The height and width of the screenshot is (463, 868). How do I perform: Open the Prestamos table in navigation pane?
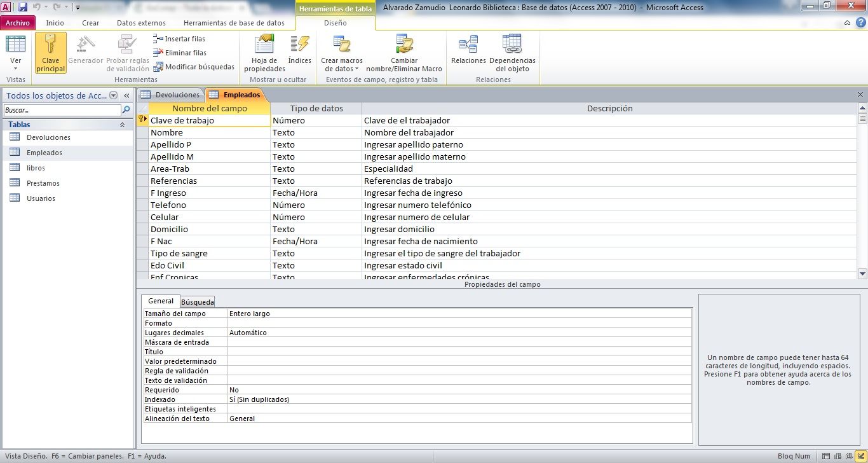click(x=43, y=183)
